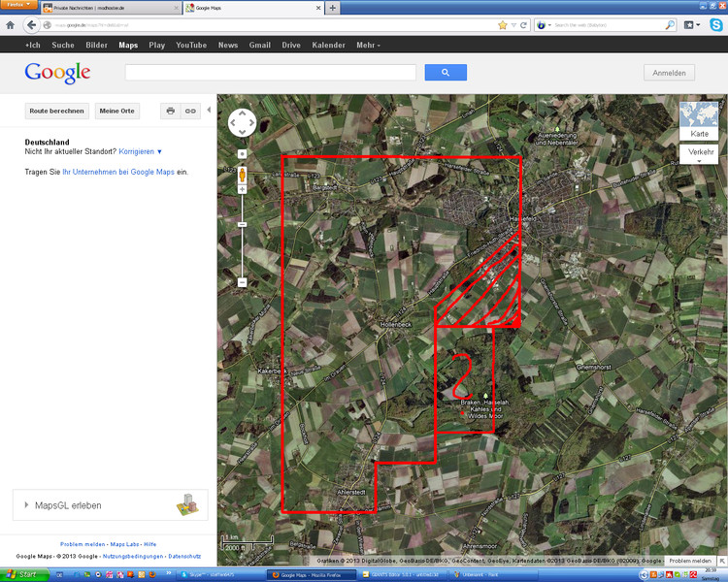
Task: Open Gmail in Google bar
Action: [260, 45]
